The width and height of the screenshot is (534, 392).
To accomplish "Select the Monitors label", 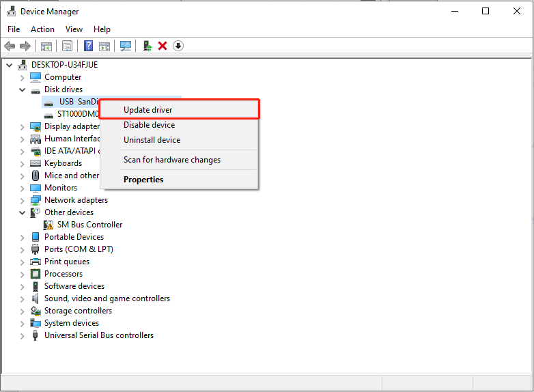I will pos(61,188).
